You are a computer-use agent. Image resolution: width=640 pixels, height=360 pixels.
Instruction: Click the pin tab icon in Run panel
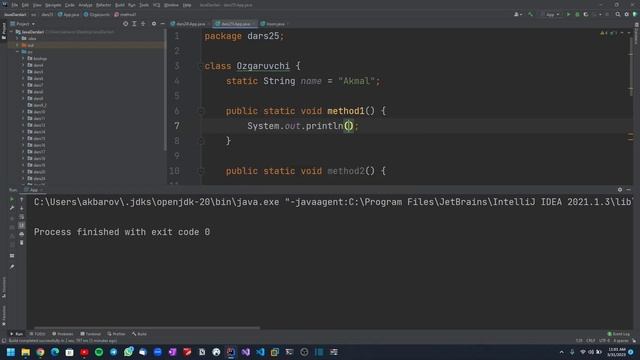pyautogui.click(x=12, y=267)
